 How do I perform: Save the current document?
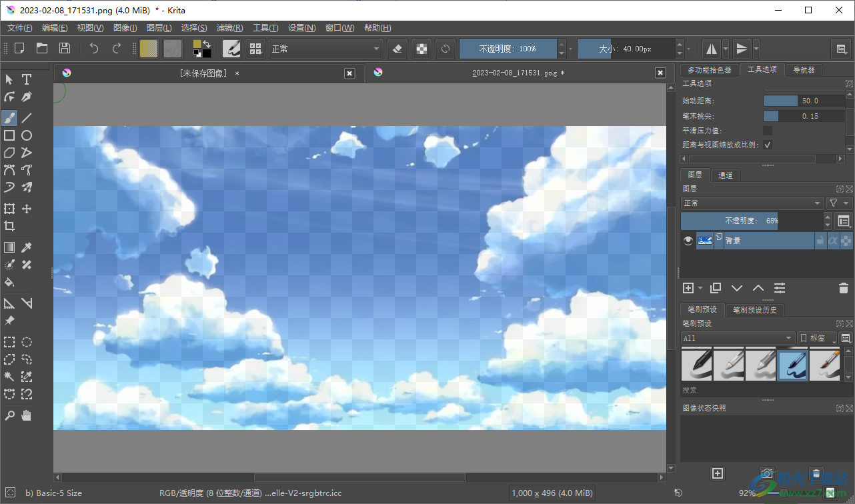tap(64, 48)
